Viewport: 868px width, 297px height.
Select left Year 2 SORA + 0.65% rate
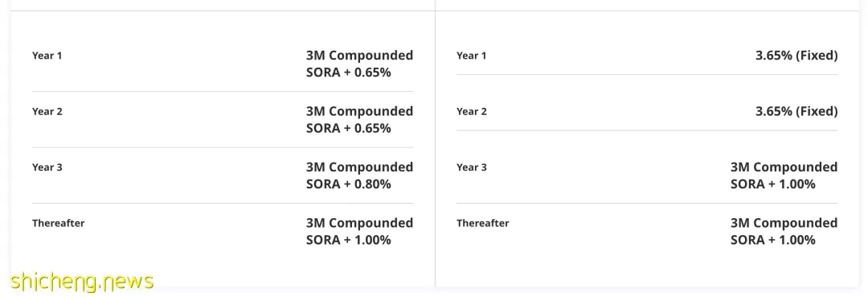(360, 120)
